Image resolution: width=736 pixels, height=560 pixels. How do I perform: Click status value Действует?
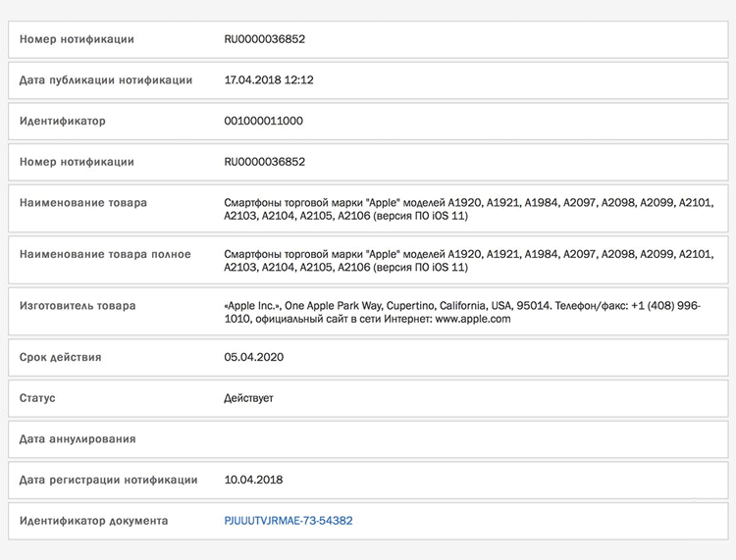coord(248,398)
